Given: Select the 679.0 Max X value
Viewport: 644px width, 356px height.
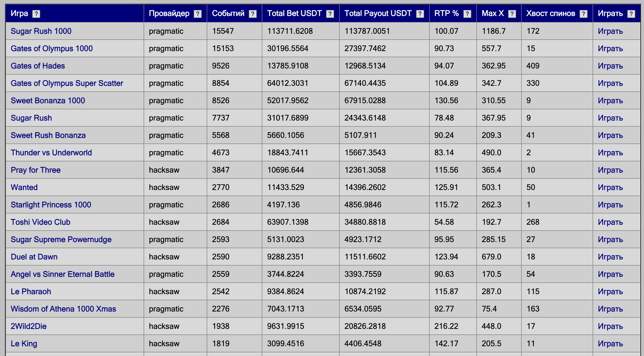Looking at the screenshot, I should (491, 256).
